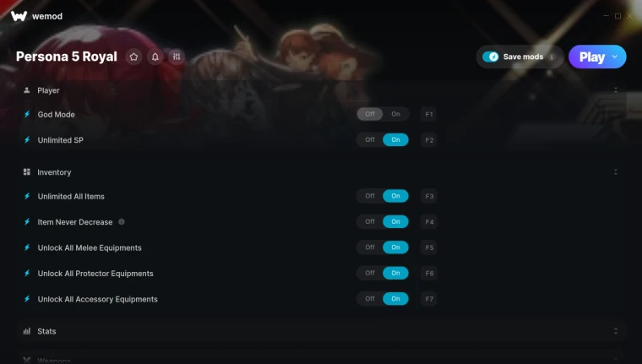642x364 pixels.
Task: Click the Stats bar chart icon
Action: pyautogui.click(x=27, y=331)
